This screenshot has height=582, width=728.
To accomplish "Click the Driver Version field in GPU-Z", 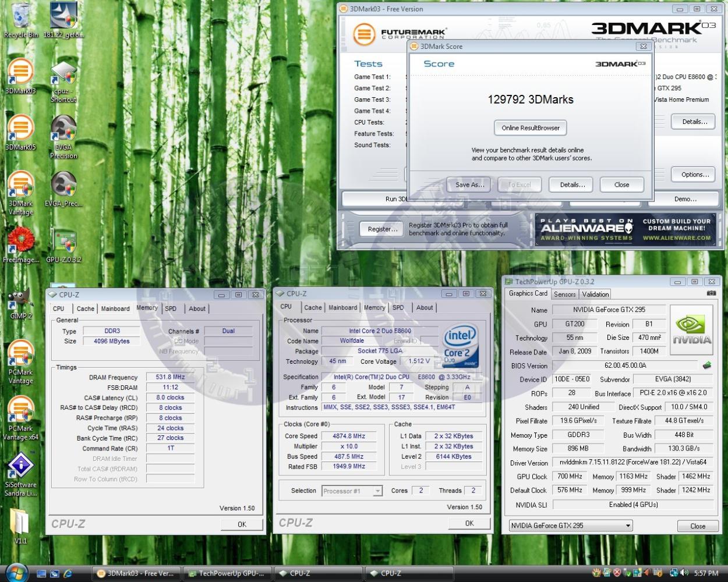I will click(632, 463).
